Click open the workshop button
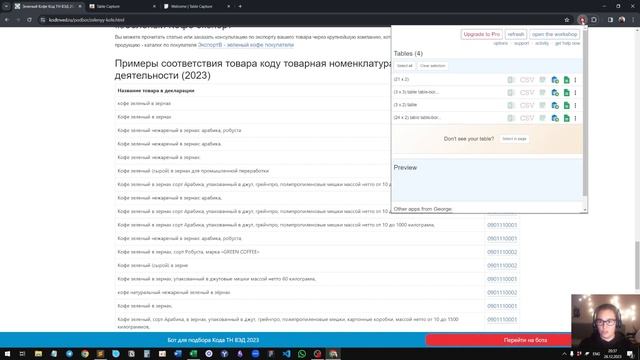Screen dimensions: 640x360 pos(554,34)
